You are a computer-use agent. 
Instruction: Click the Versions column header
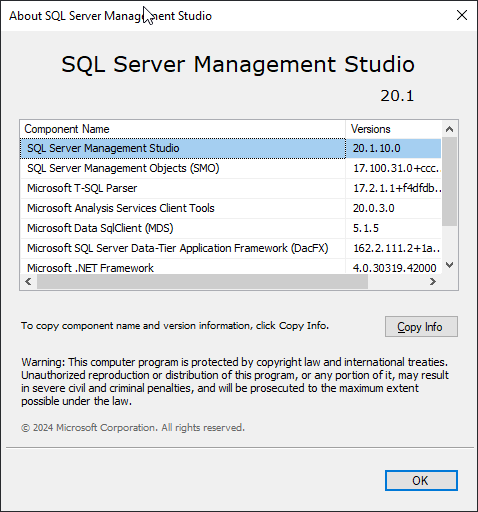(x=394, y=129)
